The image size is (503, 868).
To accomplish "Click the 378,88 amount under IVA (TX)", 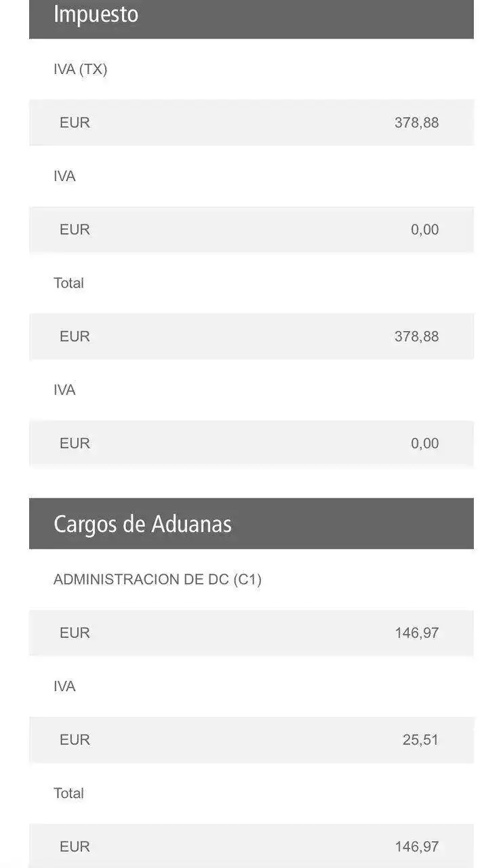I will coord(416,123).
